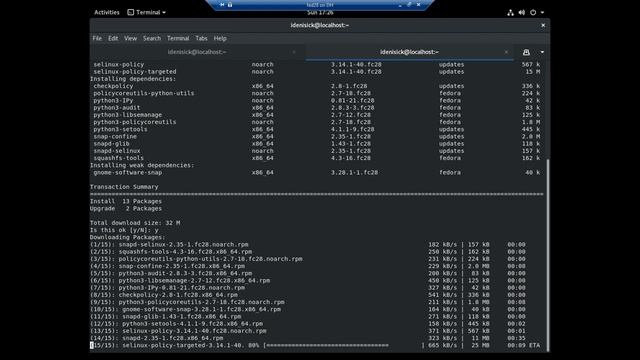This screenshot has width=640, height=360.
Task: Click the selinux-policy-targeted package row at top
Action: 316,72
